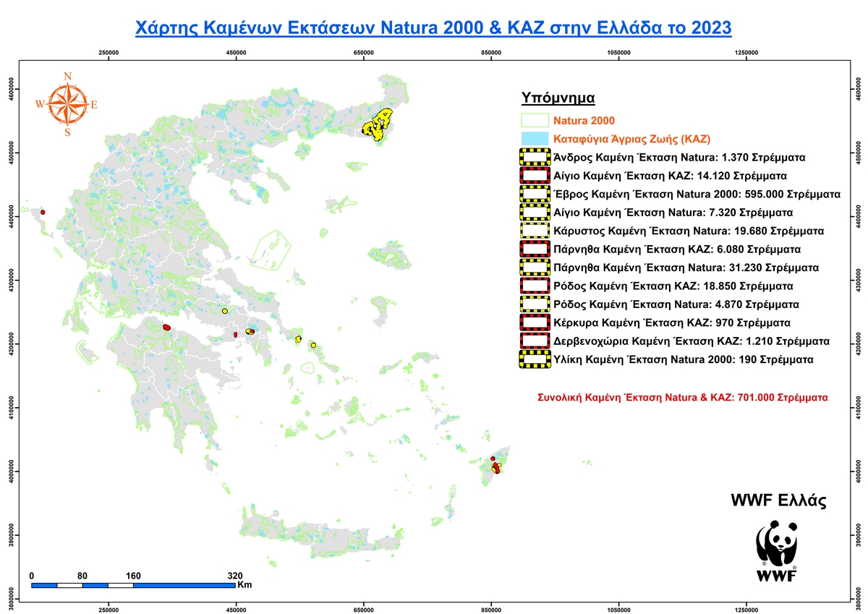Click the red total burned area text
Viewport: 868px width, 614px height.
coord(682,397)
